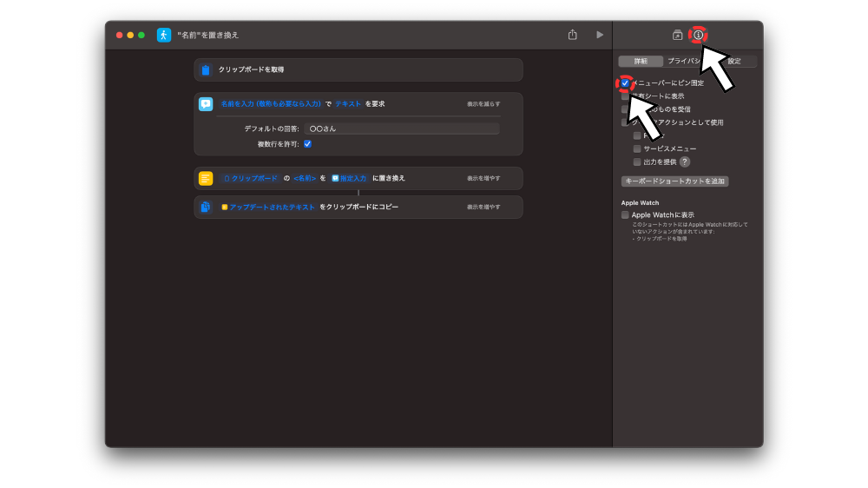Click アップデートされたテキスト variable token
The image size is (868, 488).
click(x=268, y=208)
